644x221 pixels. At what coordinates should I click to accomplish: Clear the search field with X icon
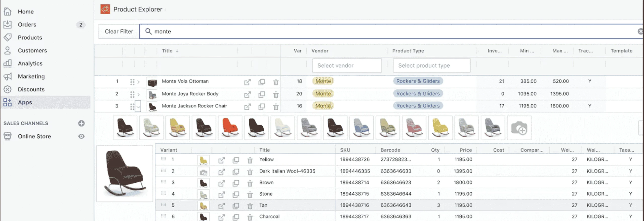point(640,31)
